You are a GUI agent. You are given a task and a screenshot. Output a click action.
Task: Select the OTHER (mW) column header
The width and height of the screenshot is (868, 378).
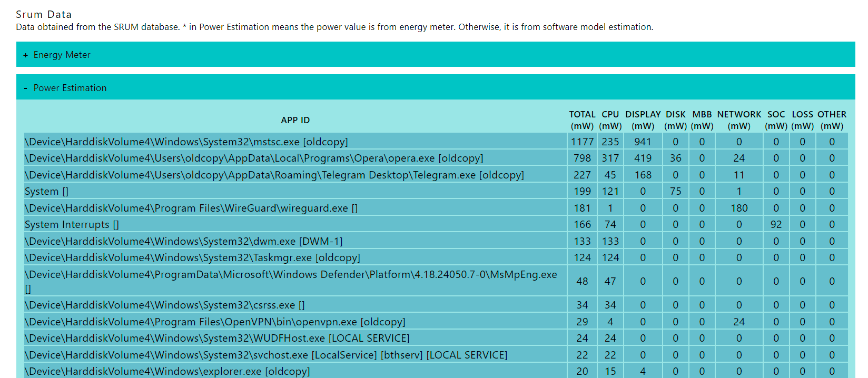tap(832, 120)
